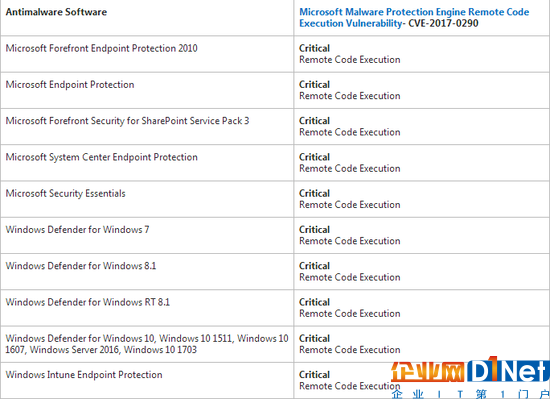
Task: Select Remote Code Execution impact for Windows RT 8.1
Action: click(x=349, y=313)
